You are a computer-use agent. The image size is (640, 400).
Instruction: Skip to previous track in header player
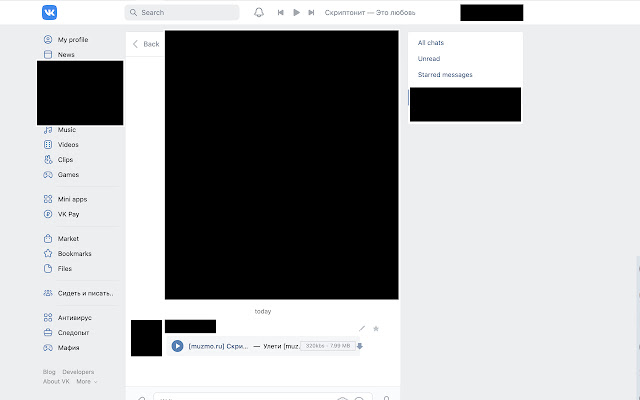pos(280,13)
